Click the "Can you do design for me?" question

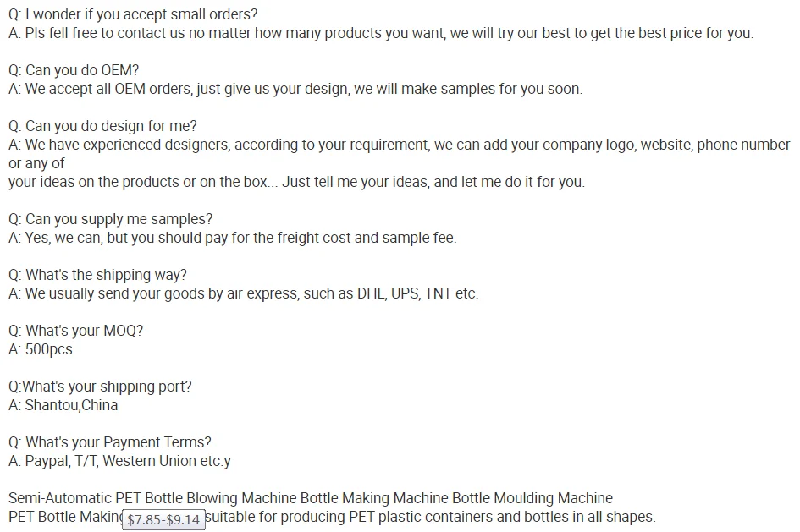102,126
